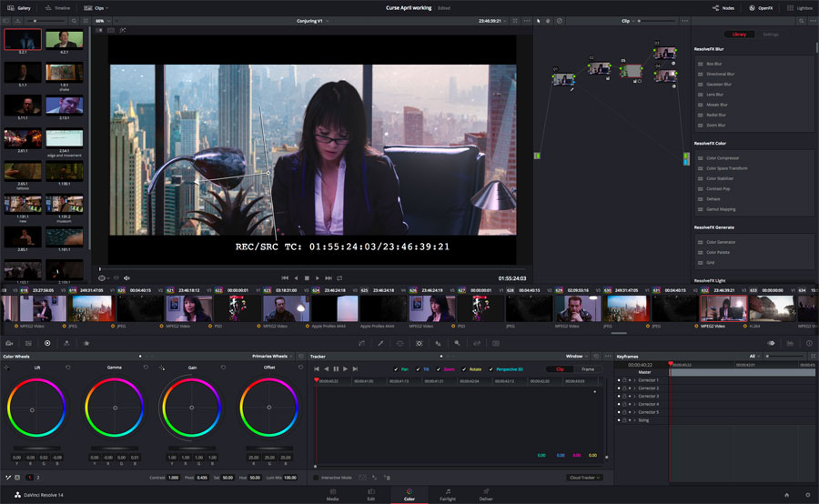
Task: Toggle the Nodes panel button
Action: click(x=723, y=8)
